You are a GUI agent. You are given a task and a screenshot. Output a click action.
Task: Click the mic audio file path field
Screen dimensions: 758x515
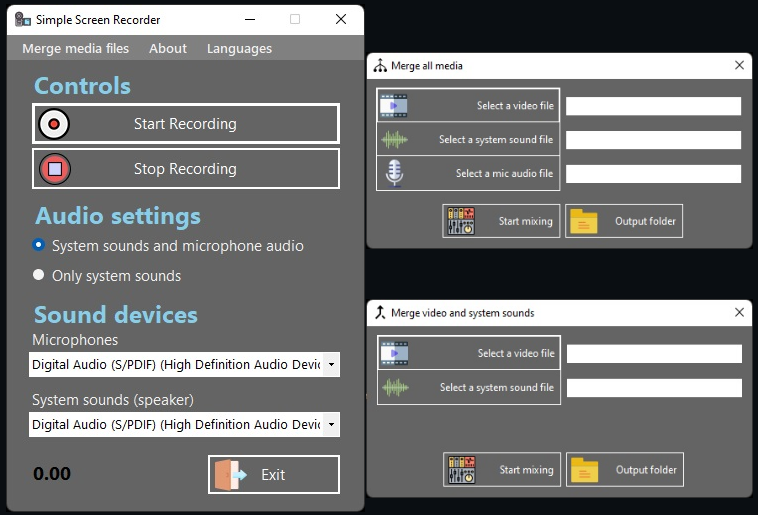[x=653, y=174]
